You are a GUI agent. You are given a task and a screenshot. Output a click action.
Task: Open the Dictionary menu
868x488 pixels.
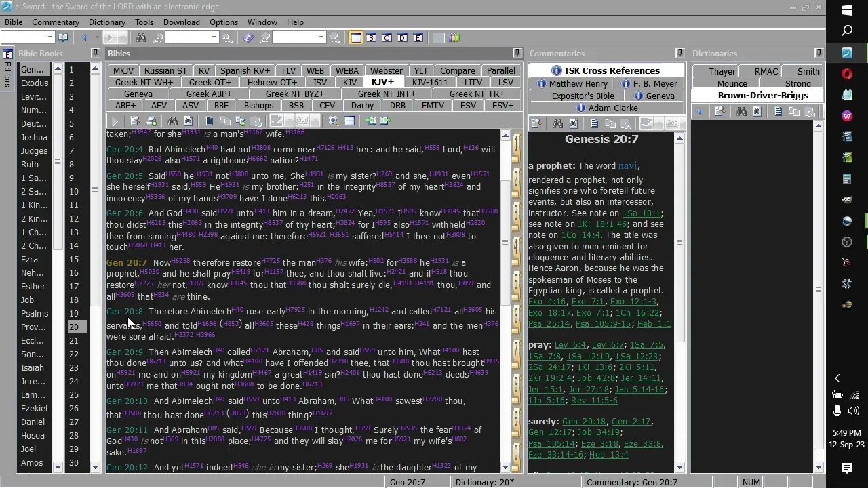point(107,22)
